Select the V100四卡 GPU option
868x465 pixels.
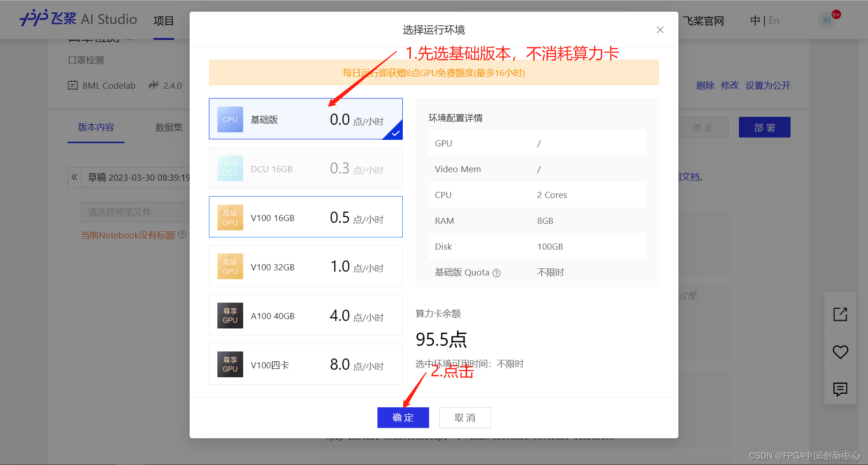306,364
